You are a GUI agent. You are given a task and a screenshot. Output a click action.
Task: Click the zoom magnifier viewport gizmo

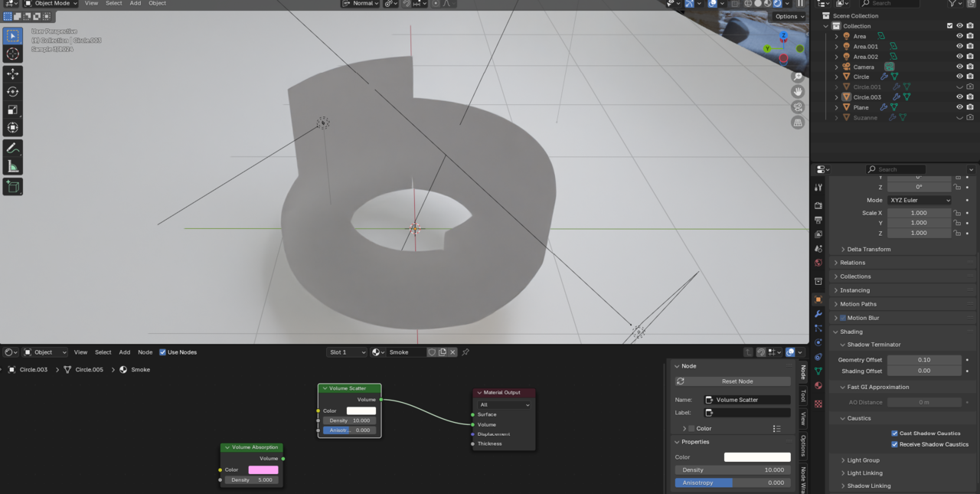(798, 77)
